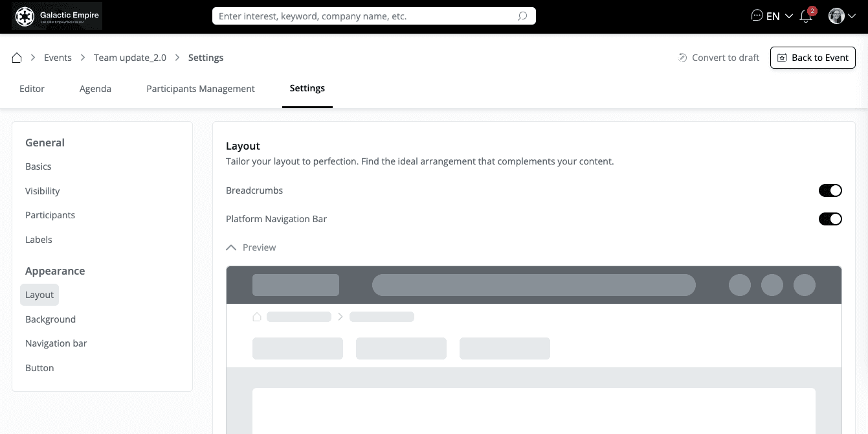Select Background in Appearance sidebar
This screenshot has height=434, width=868.
click(x=50, y=319)
